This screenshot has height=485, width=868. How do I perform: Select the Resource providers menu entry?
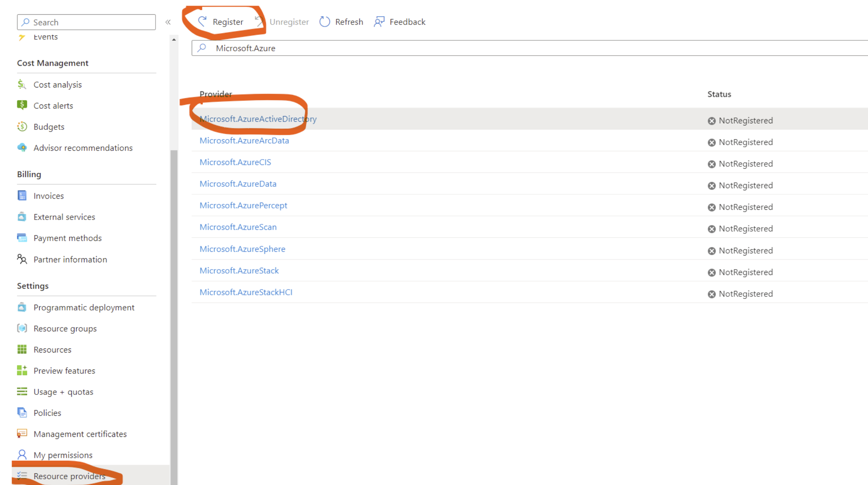(x=69, y=476)
